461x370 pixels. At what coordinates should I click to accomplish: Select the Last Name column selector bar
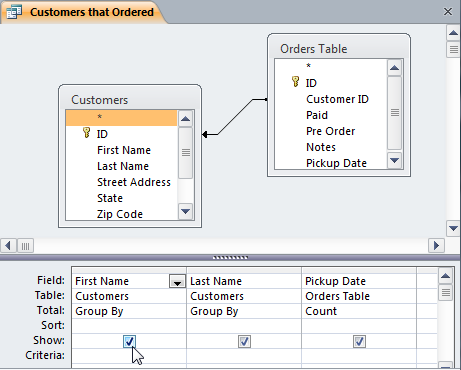(244, 270)
